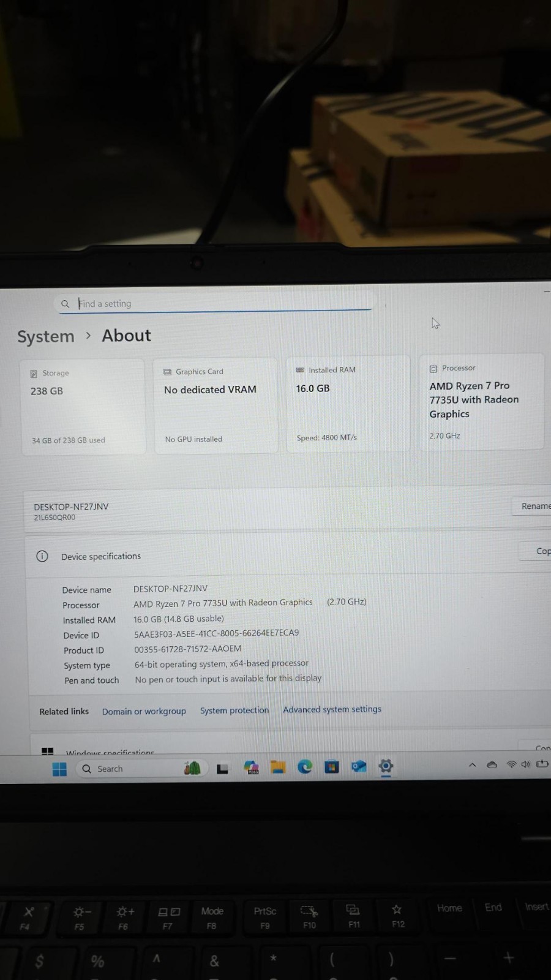Click the Processor card chip icon

[433, 369]
